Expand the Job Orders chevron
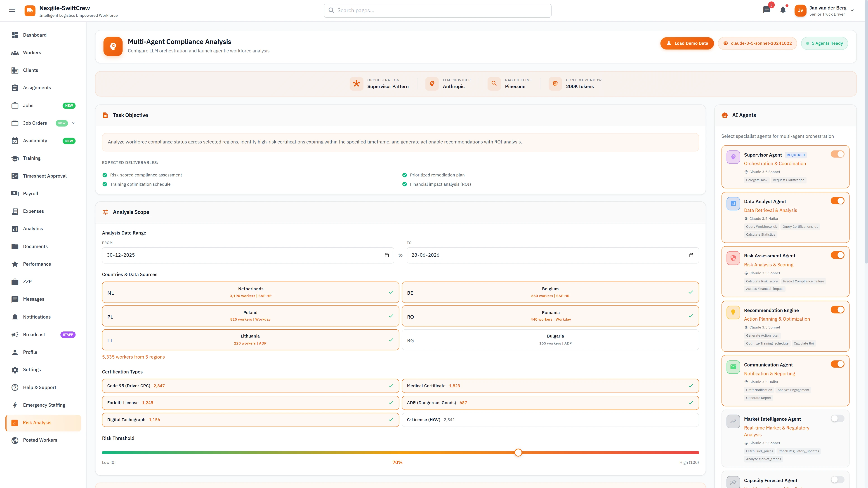This screenshot has width=868, height=488. (x=73, y=123)
